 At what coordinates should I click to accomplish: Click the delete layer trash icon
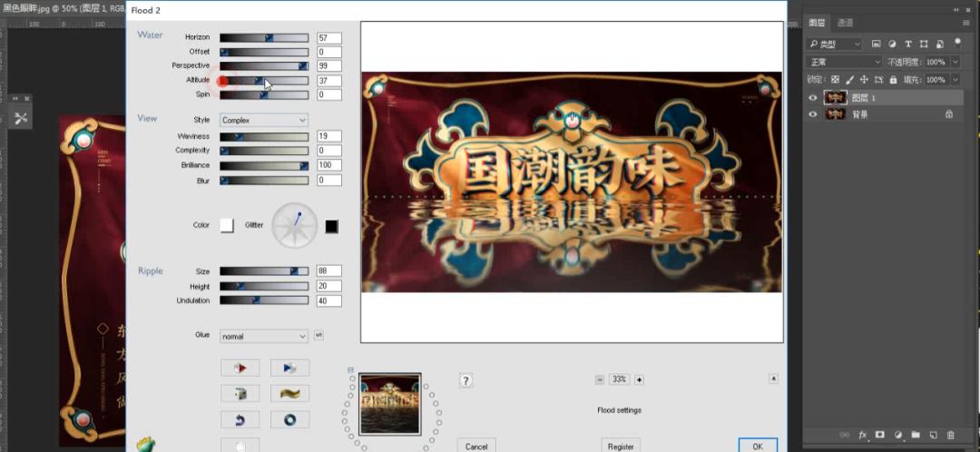point(951,435)
